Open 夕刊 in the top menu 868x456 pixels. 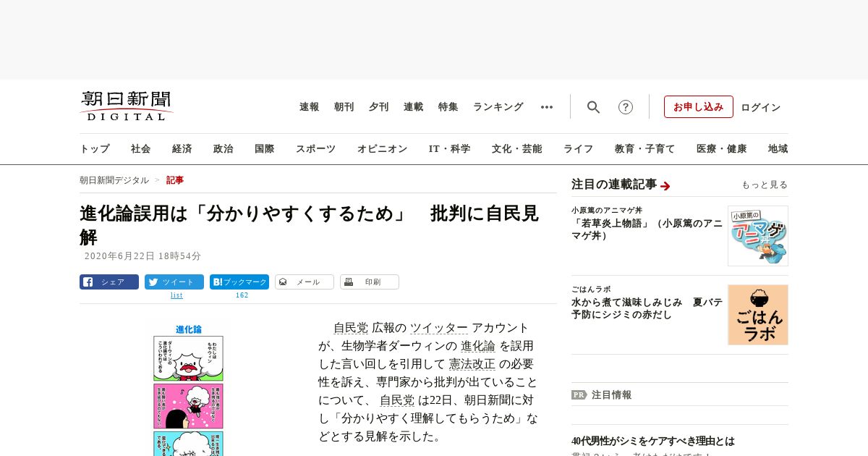tap(379, 107)
